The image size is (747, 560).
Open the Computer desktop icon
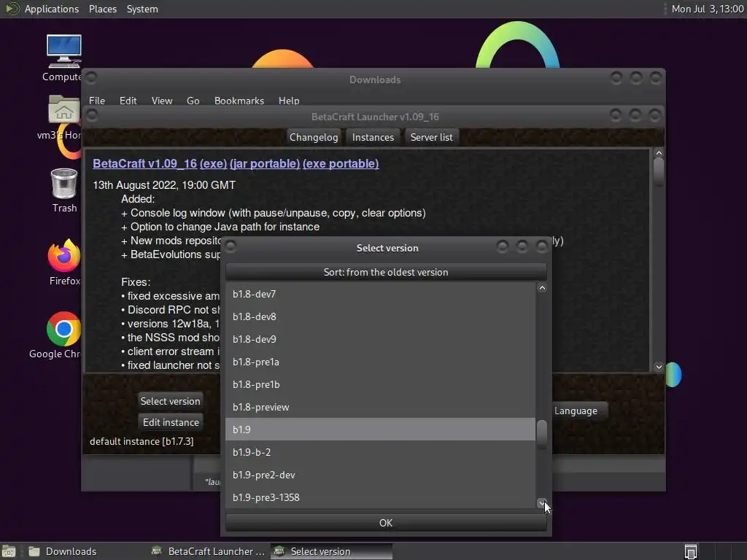64,52
